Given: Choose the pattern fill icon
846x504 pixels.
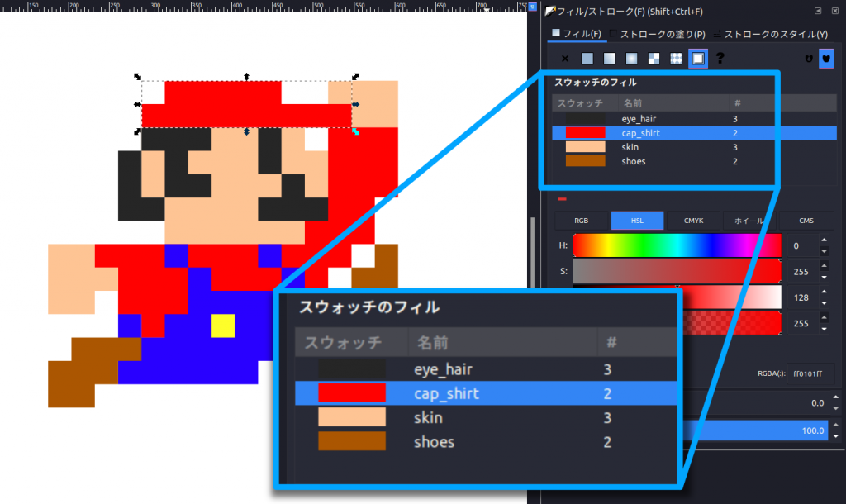Looking at the screenshot, I should (676, 59).
